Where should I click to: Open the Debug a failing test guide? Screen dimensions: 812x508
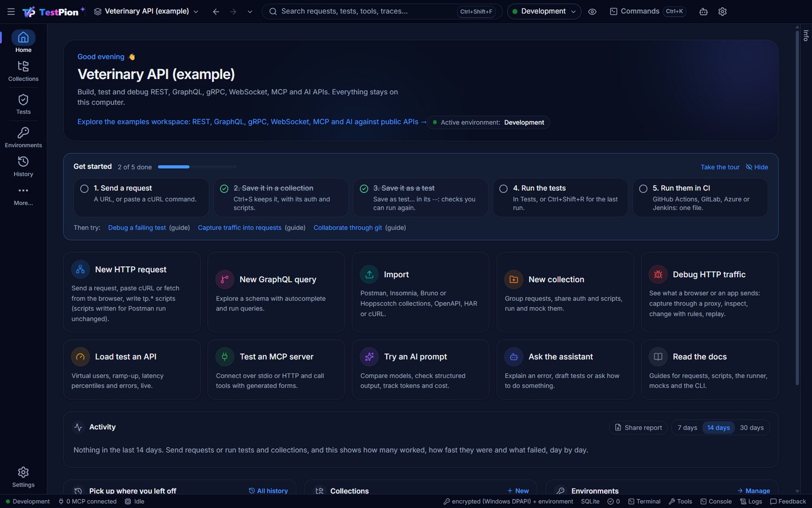pos(137,227)
